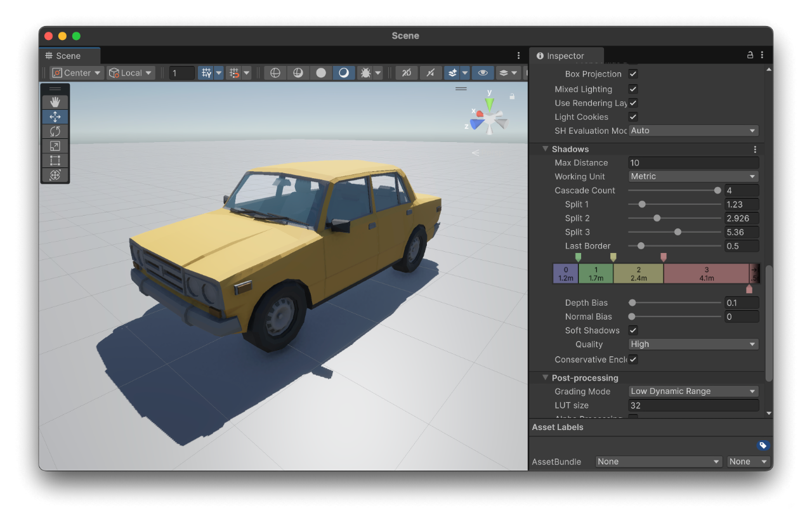Toggle scene audio mute icon
This screenshot has width=812, height=522.
tap(430, 73)
